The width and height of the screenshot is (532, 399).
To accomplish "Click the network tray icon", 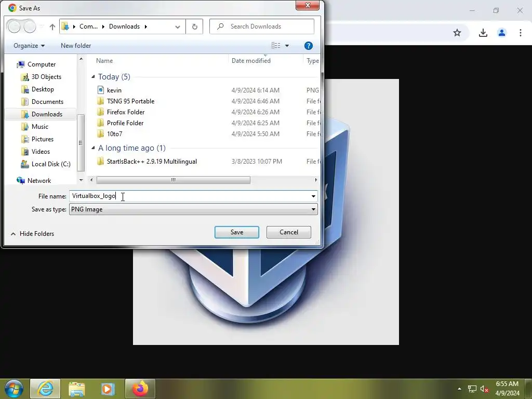I will point(472,389).
